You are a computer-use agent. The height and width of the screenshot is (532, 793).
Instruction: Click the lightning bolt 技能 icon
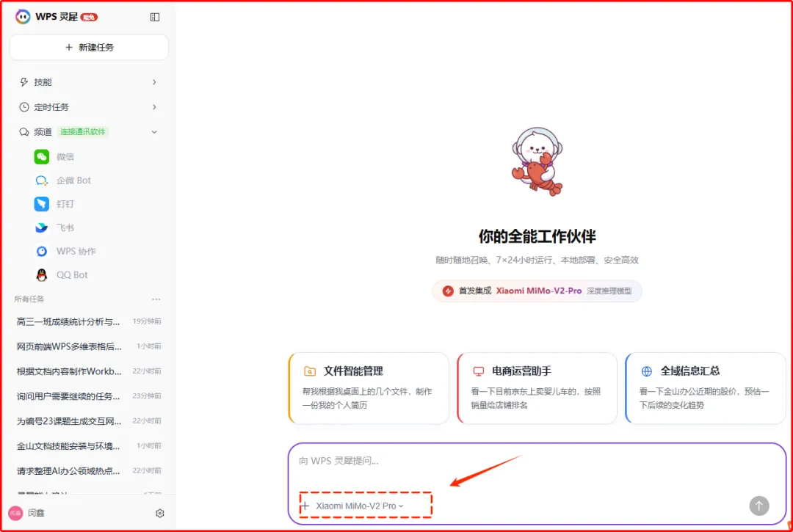23,82
